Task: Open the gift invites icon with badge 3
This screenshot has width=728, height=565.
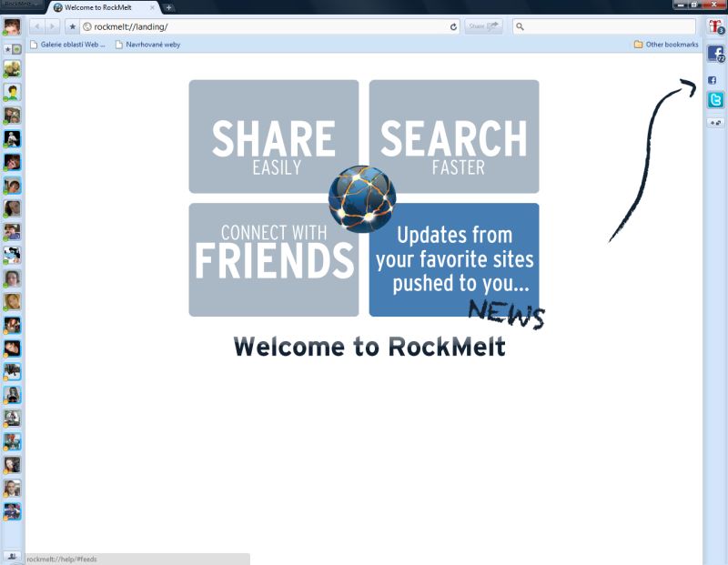Action: pyautogui.click(x=715, y=26)
